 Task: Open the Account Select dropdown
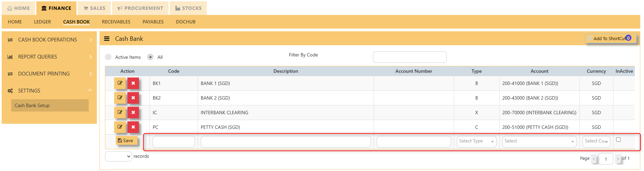coord(539,141)
